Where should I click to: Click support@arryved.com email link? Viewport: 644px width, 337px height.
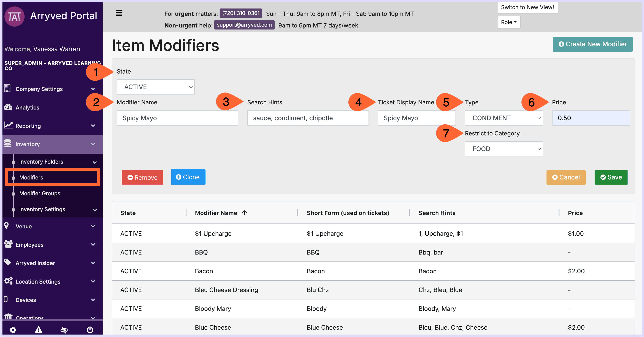(244, 25)
